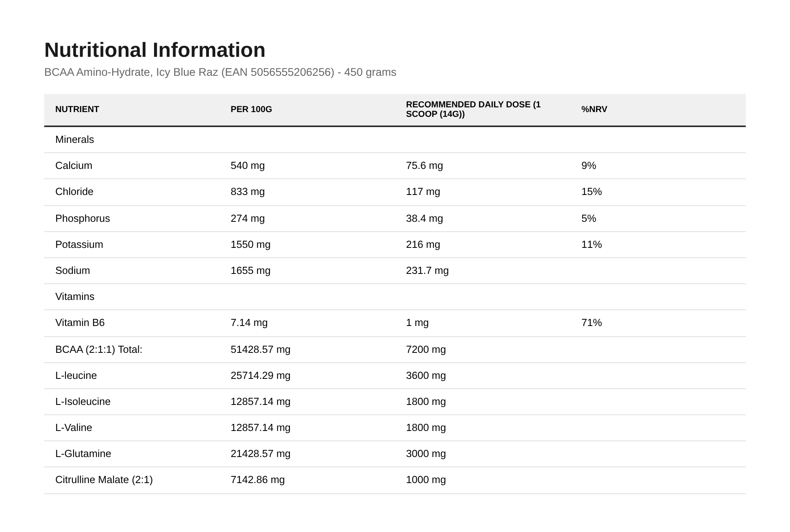Click the %NRV column header

pyautogui.click(x=594, y=109)
